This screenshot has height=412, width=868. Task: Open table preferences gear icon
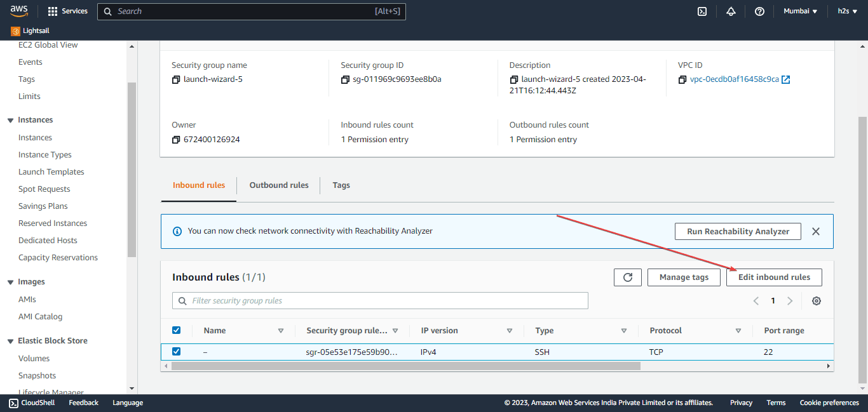[817, 301]
